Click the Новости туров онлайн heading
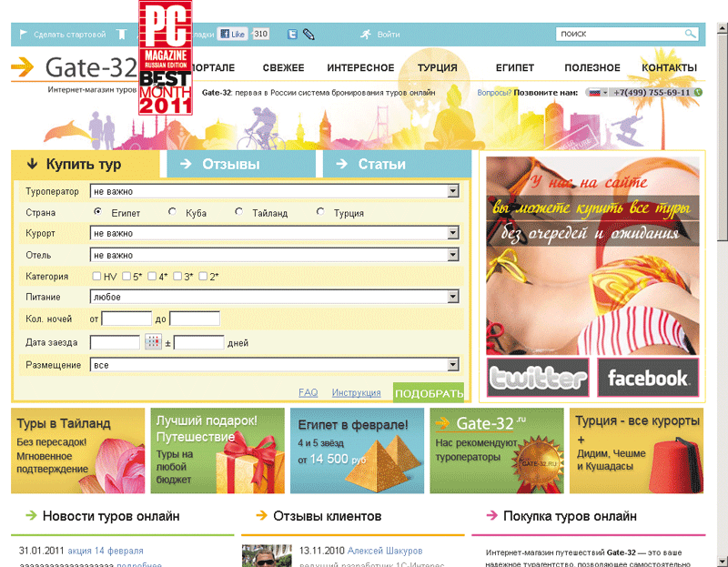The image size is (728, 567). [111, 516]
